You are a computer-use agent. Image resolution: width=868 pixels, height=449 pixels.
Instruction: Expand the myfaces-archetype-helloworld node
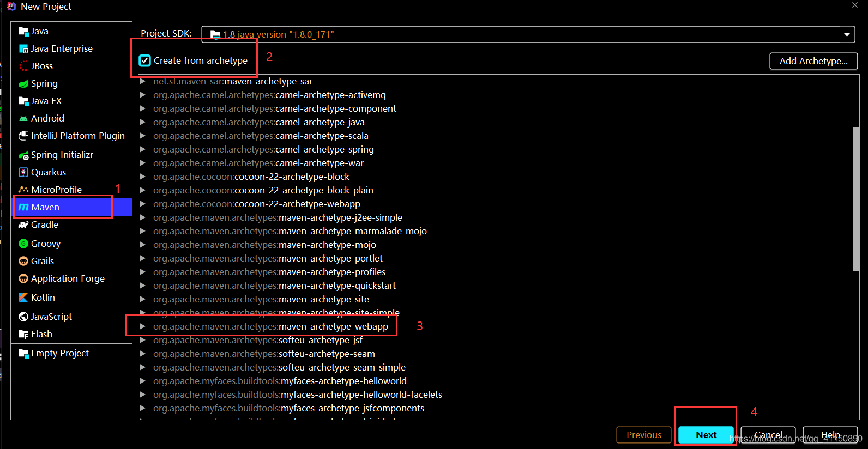pyautogui.click(x=143, y=381)
